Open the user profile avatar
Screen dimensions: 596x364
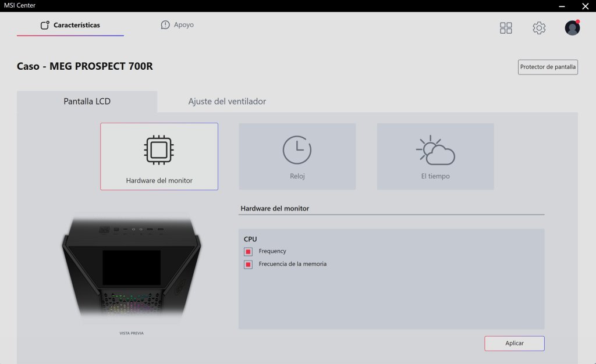point(572,28)
